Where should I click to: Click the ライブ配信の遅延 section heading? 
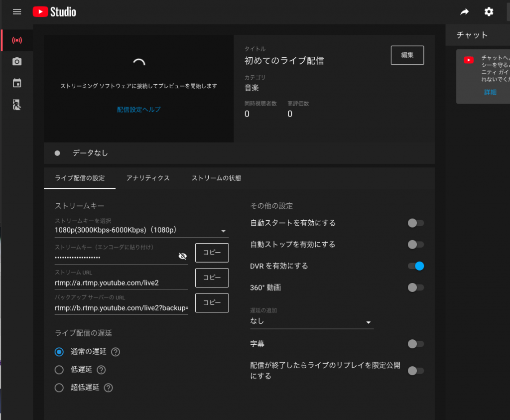83,333
